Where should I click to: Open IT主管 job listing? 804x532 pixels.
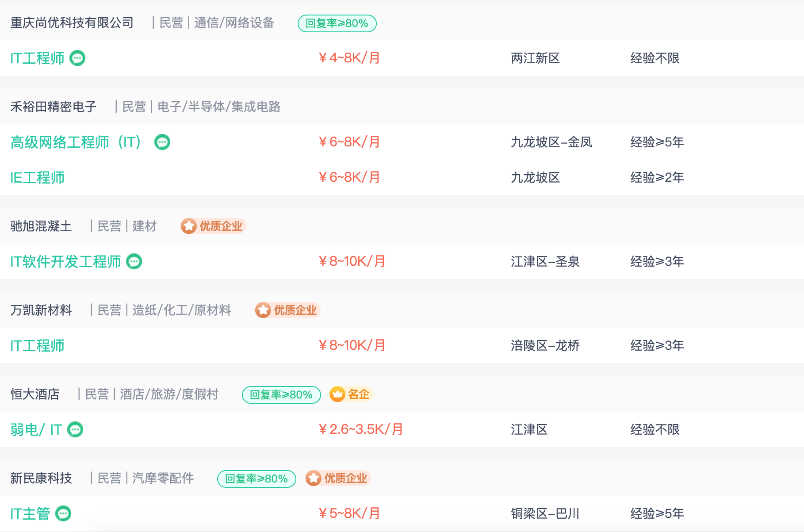[x=30, y=513]
